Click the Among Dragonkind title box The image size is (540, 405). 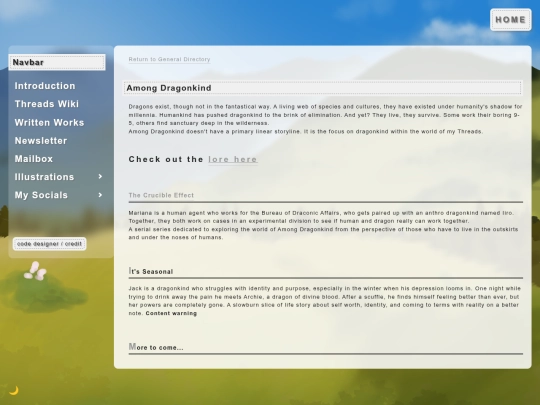[x=322, y=88]
